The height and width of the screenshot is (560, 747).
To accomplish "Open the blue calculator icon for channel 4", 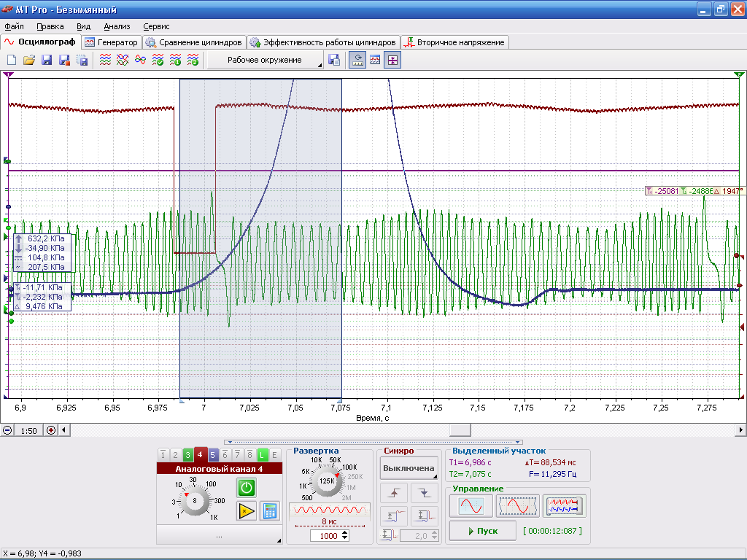I will 270,511.
